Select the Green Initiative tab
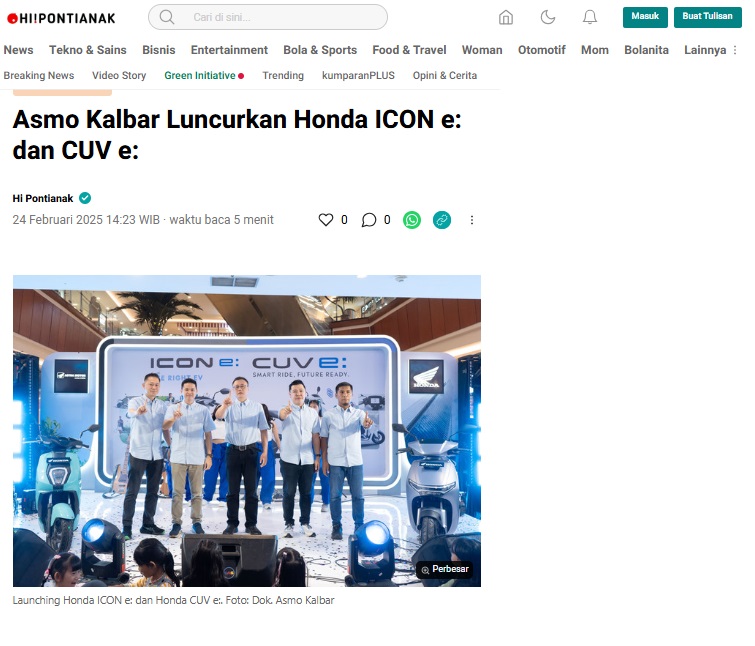Viewport: 755px width, 646px height. click(204, 76)
